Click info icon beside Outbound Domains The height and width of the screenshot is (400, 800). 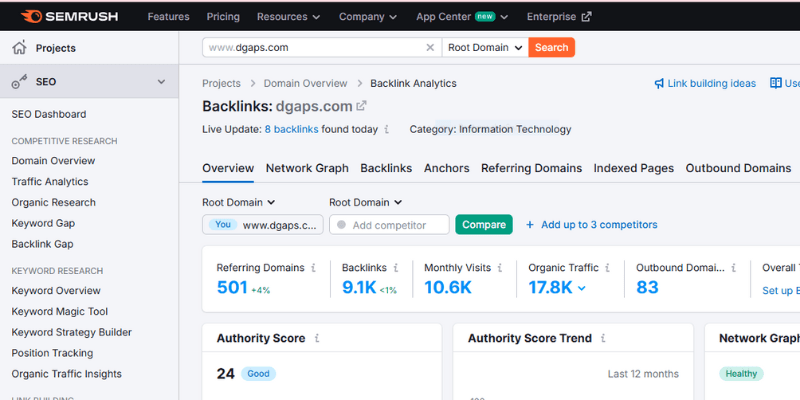(x=733, y=268)
